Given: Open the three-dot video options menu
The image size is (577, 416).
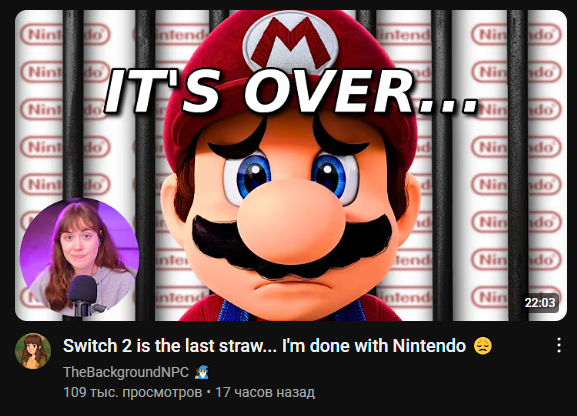Looking at the screenshot, I should 559,345.
